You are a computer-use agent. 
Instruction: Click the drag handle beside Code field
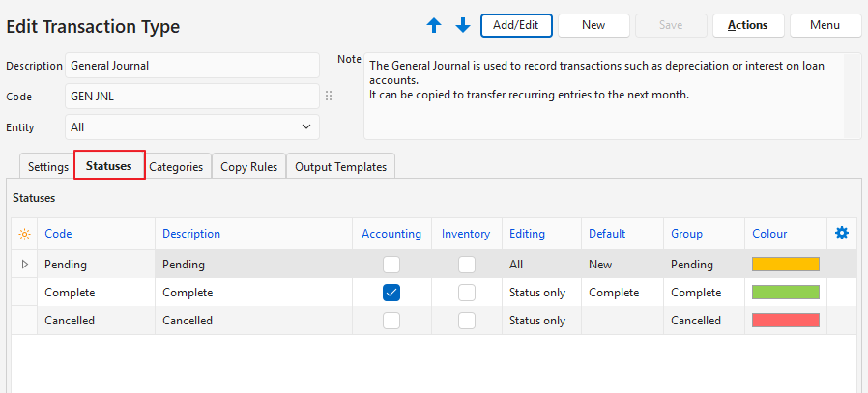pyautogui.click(x=329, y=97)
